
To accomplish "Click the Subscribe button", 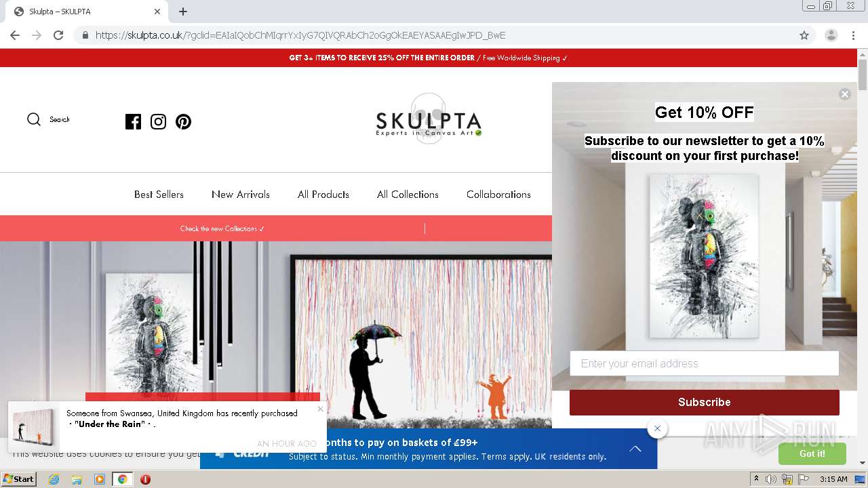I will 704,402.
